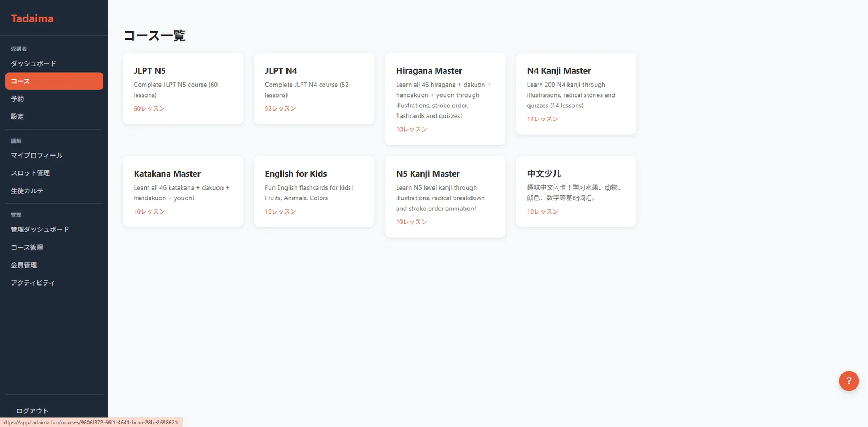Viewport: 868px width, 427px height.
Task: Open 管理ダッシュボード
Action: (x=54, y=230)
